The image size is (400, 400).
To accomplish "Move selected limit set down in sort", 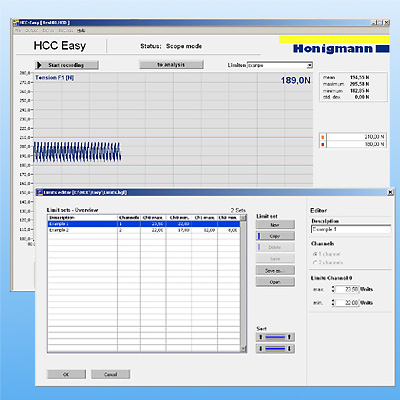I will tap(275, 349).
